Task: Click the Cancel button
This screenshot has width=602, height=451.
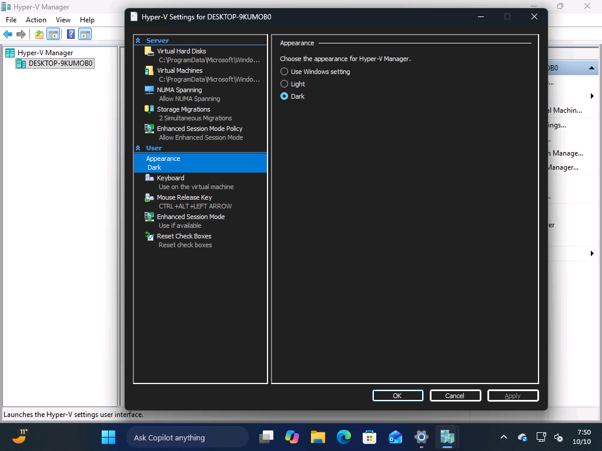Action: [455, 396]
